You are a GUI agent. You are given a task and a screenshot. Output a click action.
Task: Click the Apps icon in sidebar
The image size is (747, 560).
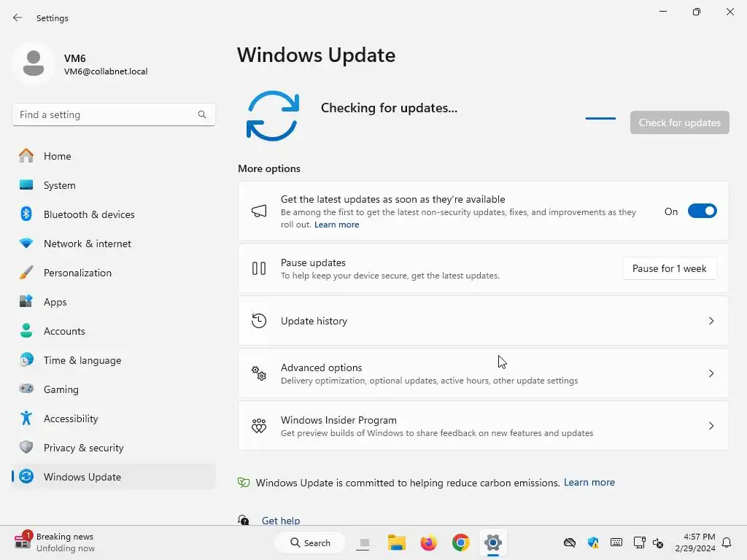(x=26, y=301)
